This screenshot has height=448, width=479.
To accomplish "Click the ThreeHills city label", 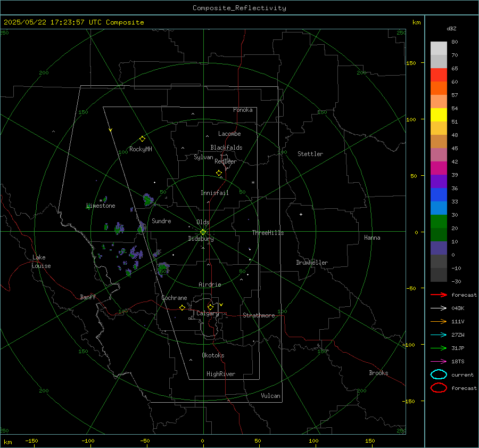I will pyautogui.click(x=268, y=233).
